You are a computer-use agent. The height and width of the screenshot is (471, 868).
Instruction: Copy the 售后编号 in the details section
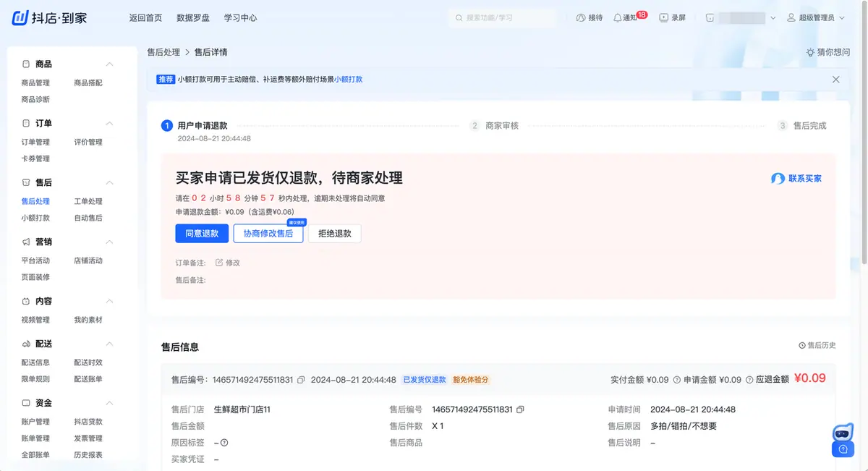(x=520, y=410)
